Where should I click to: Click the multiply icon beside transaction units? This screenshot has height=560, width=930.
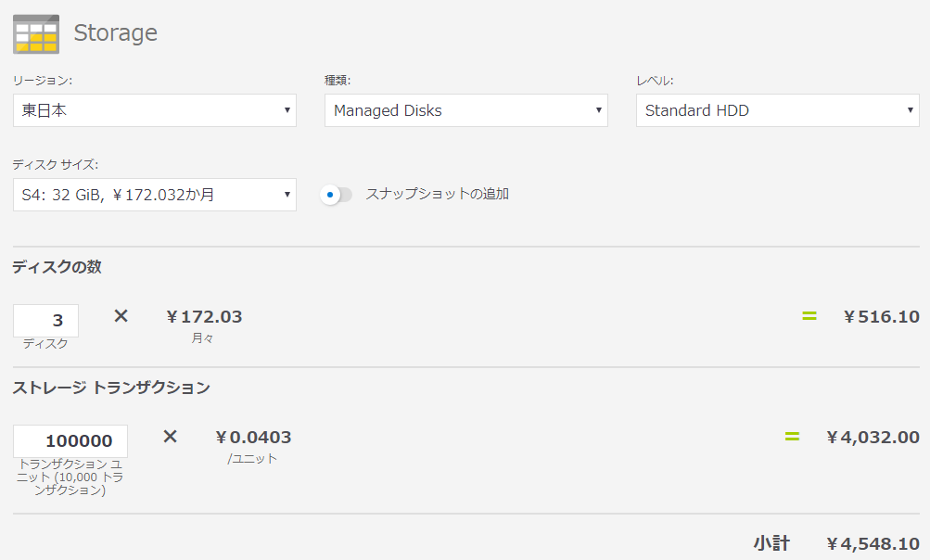click(x=170, y=436)
